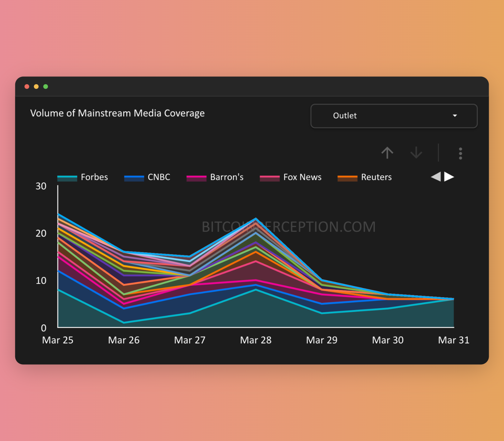Click the drill down arrow icon

point(416,153)
